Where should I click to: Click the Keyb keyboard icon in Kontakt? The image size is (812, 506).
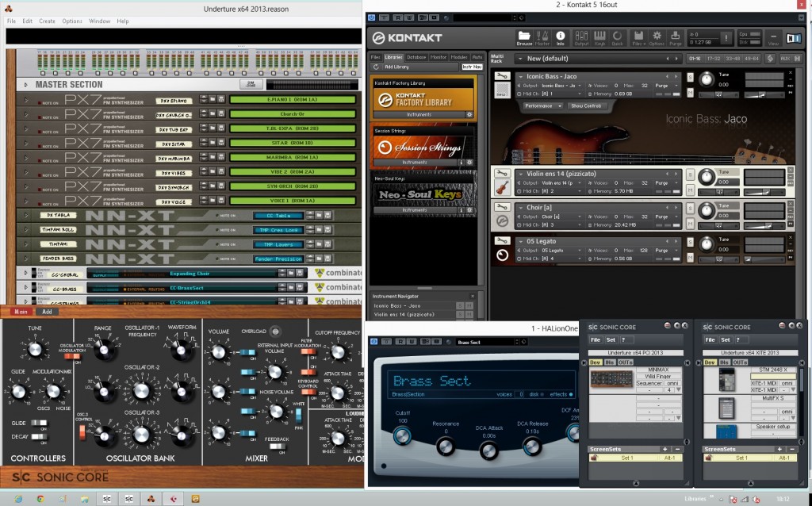[x=600, y=36]
